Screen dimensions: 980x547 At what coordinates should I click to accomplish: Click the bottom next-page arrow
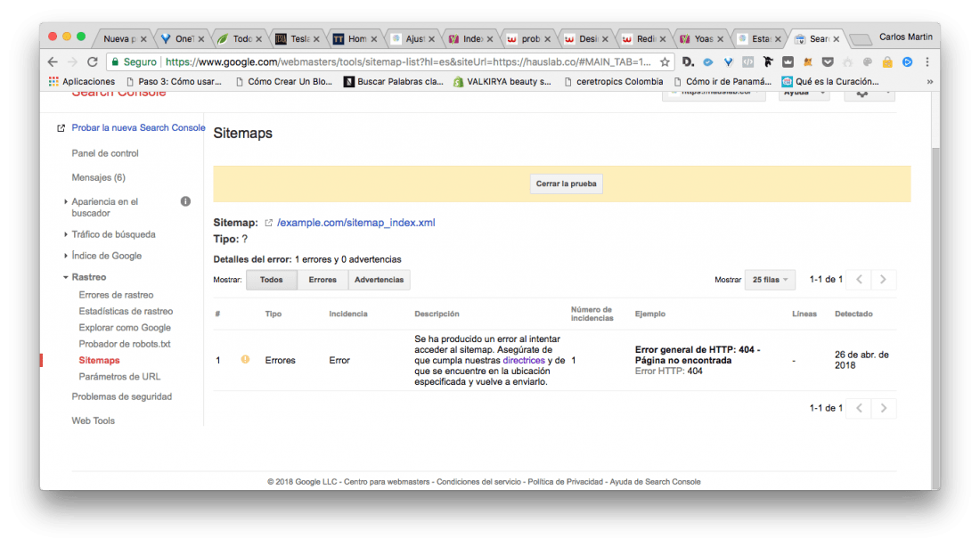[883, 408]
